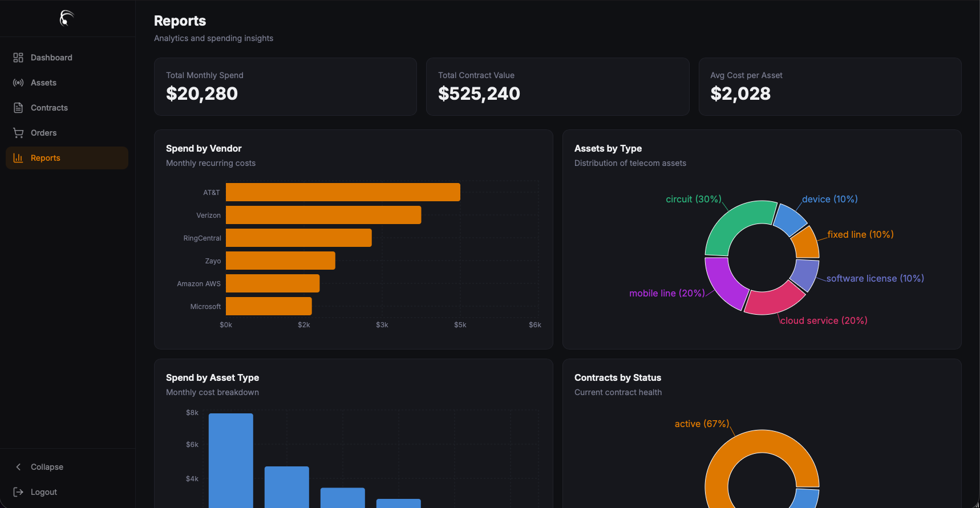Screen dimensions: 980x508
Task: Click the Microsoft spend bar
Action: coord(269,306)
